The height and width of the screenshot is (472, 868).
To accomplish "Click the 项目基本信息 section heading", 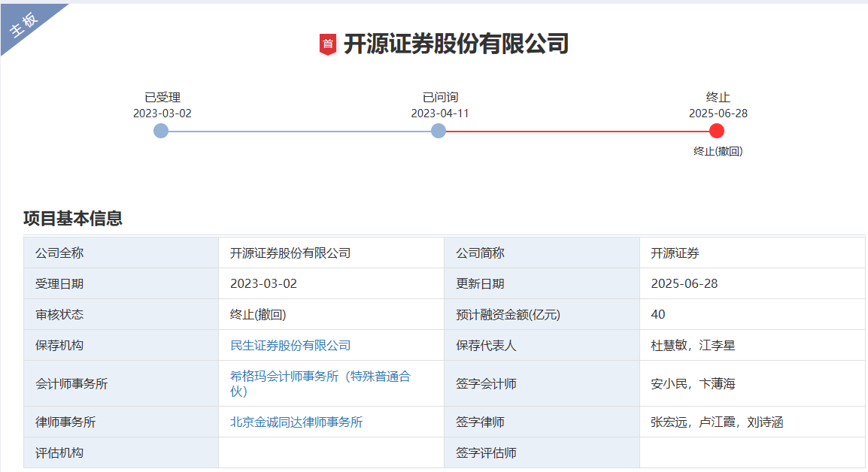I will tap(73, 219).
